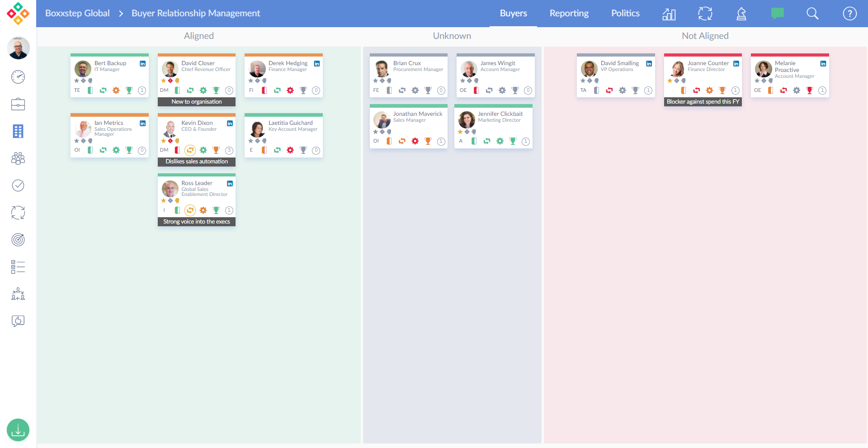Click the Boxxstep Global breadcrumb link

[77, 14]
